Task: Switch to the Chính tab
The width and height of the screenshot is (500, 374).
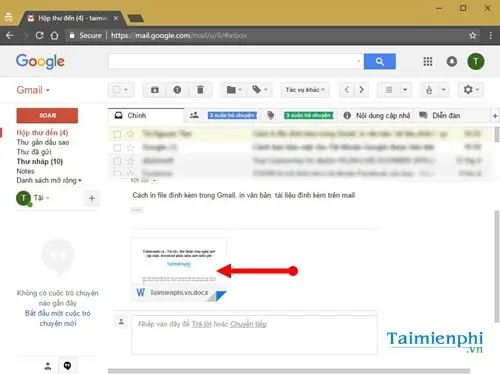Action: (x=146, y=116)
